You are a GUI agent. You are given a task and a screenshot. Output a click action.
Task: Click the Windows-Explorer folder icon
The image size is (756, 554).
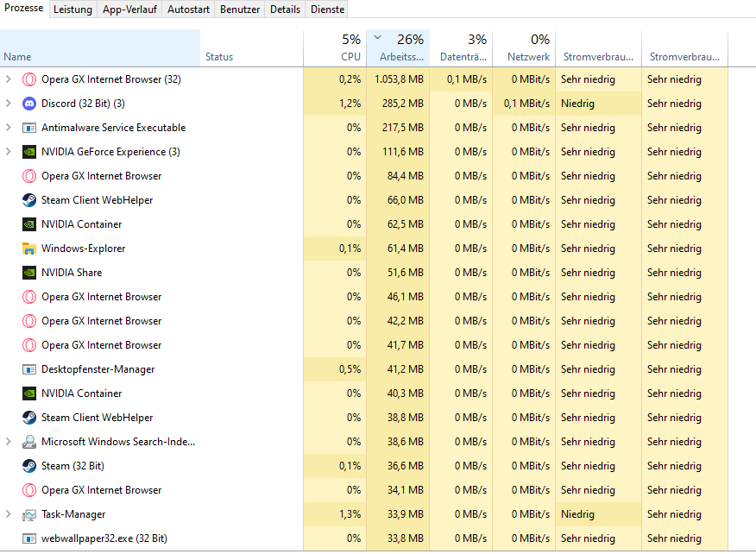[29, 249]
